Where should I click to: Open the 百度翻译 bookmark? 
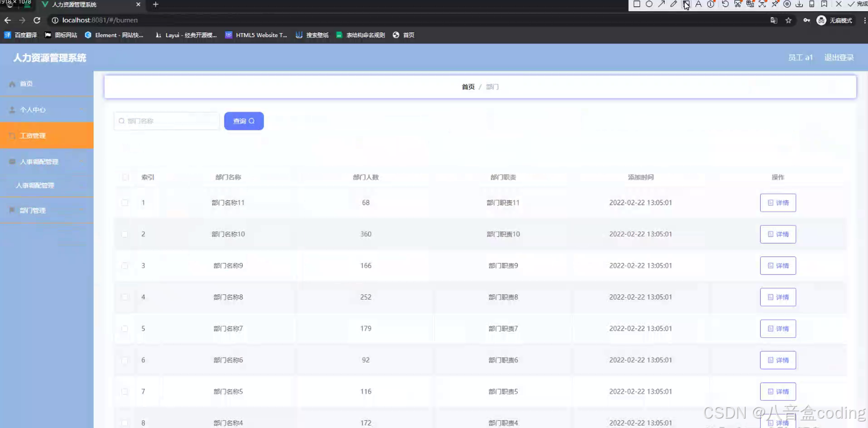click(x=21, y=35)
